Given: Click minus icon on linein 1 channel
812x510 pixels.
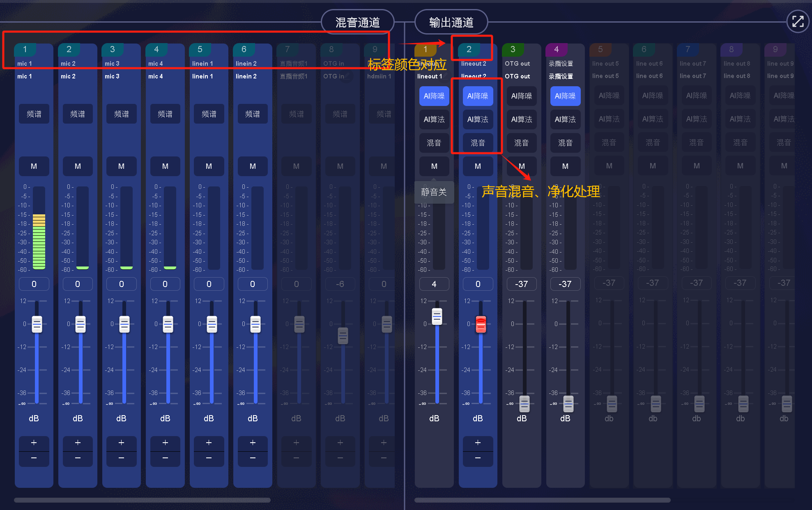Looking at the screenshot, I should pos(209,458).
